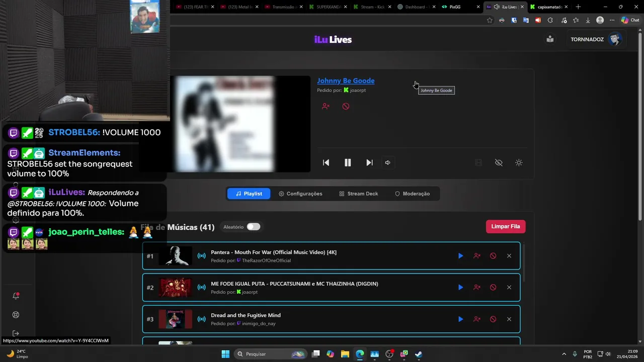Viewport: 644px width, 362px height.
Task: Expand the system tray hidden icons
Action: coord(563,354)
